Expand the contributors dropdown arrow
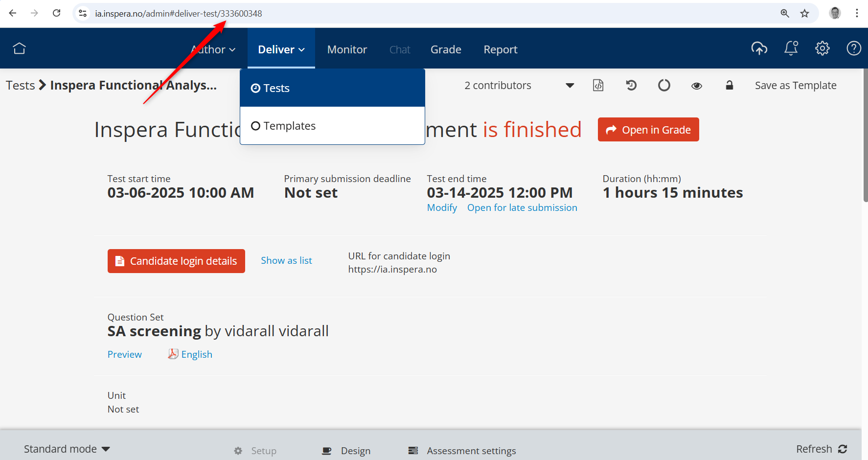 coord(570,86)
